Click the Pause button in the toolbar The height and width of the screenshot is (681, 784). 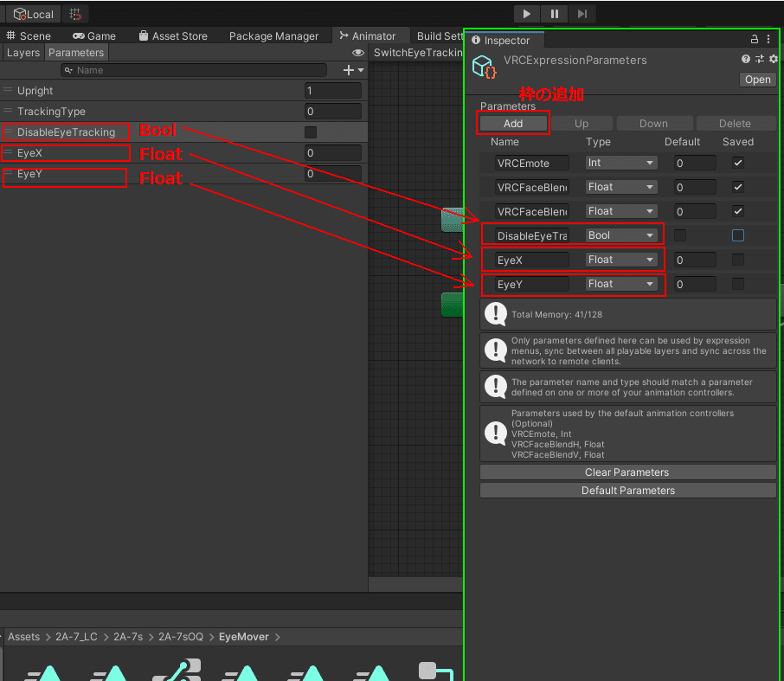555,14
